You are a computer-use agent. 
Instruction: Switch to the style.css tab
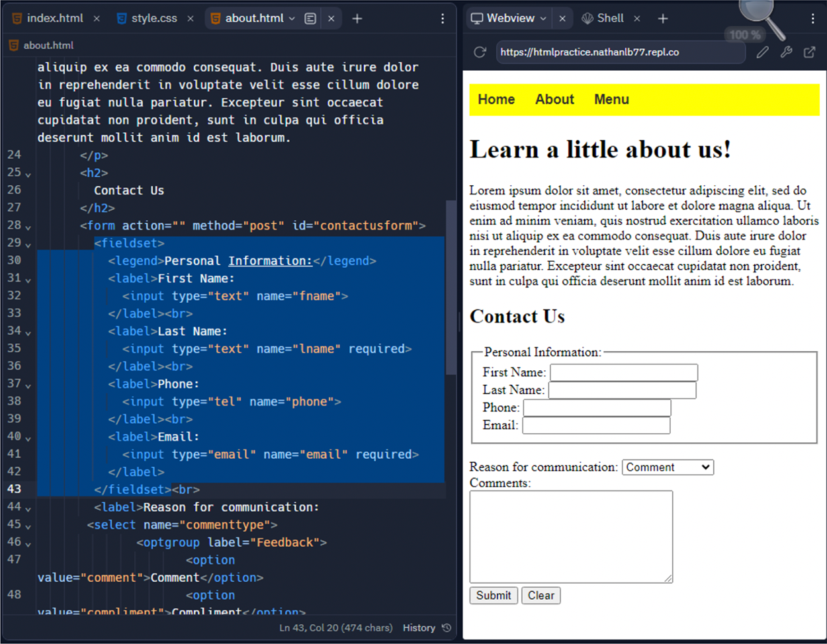pos(148,19)
